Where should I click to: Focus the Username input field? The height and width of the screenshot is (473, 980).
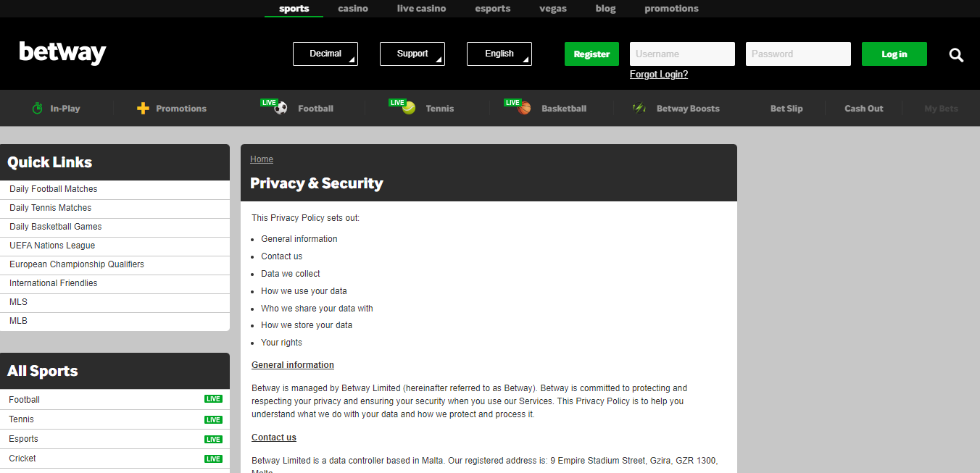[682, 54]
